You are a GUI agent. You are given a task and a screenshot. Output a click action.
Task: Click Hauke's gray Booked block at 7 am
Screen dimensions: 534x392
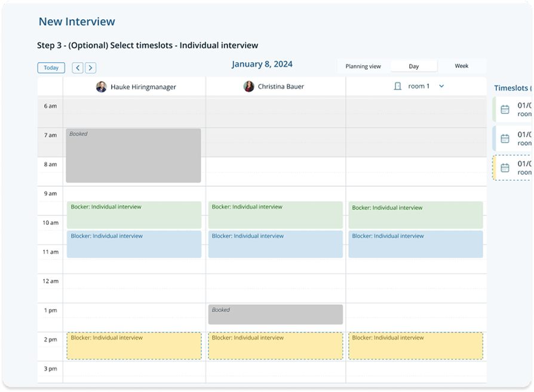[x=133, y=155]
